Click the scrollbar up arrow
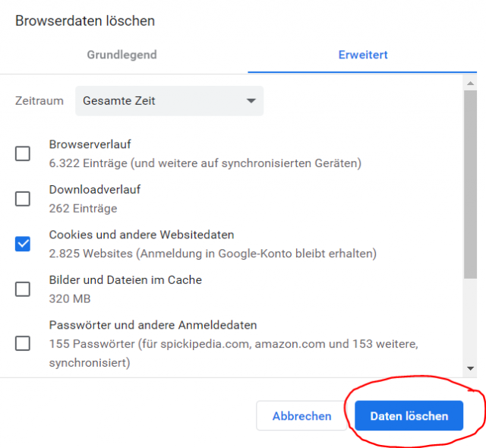 tap(470, 83)
